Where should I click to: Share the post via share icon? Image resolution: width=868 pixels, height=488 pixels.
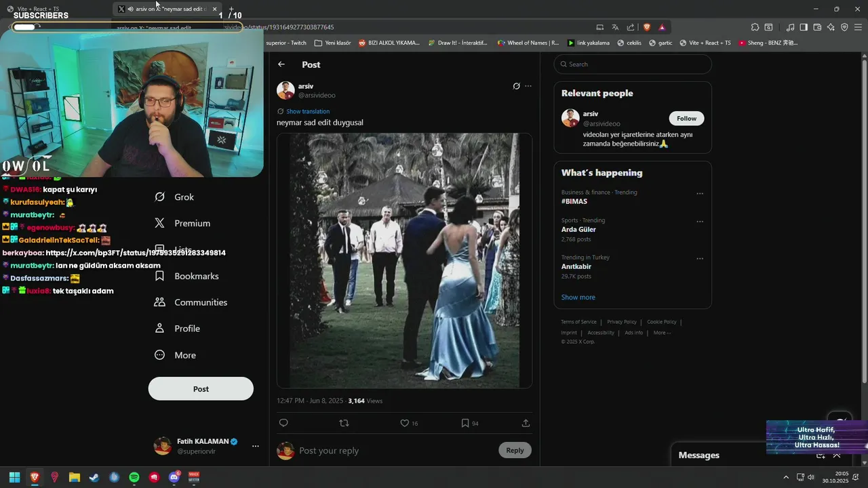526,423
